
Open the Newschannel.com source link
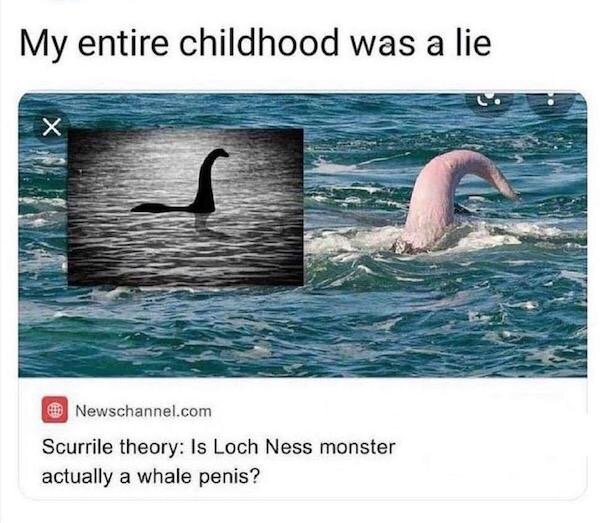(x=143, y=411)
